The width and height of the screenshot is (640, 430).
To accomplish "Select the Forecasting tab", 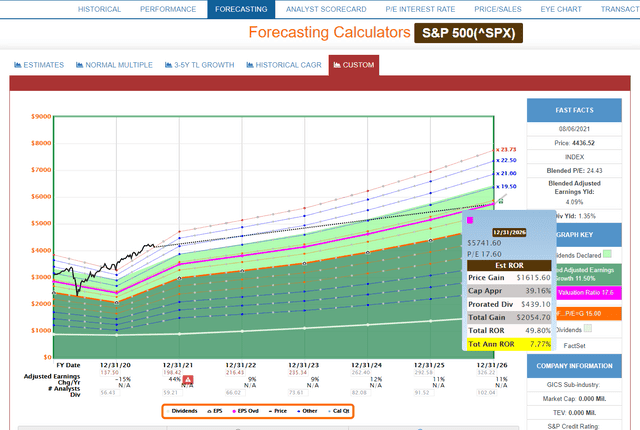I will (x=241, y=9).
